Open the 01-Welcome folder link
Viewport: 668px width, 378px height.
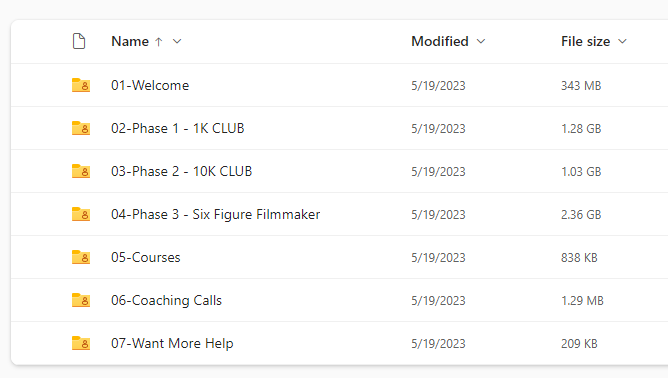click(x=150, y=85)
